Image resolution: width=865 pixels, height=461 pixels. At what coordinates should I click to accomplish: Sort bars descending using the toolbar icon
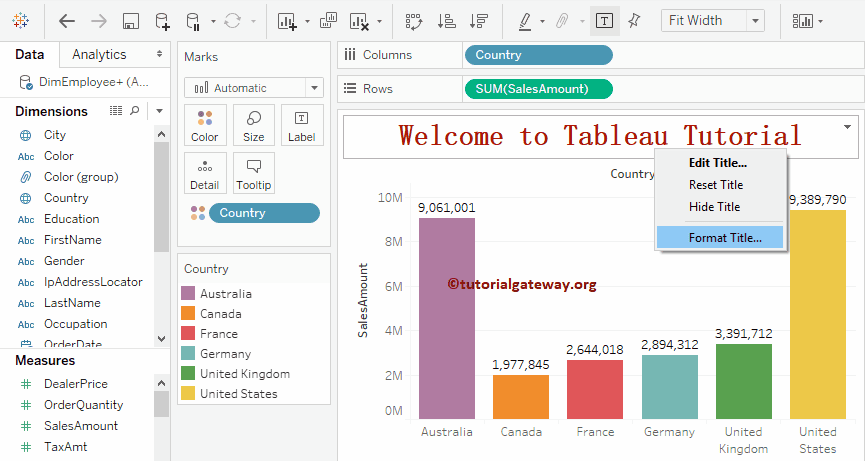pyautogui.click(x=479, y=21)
